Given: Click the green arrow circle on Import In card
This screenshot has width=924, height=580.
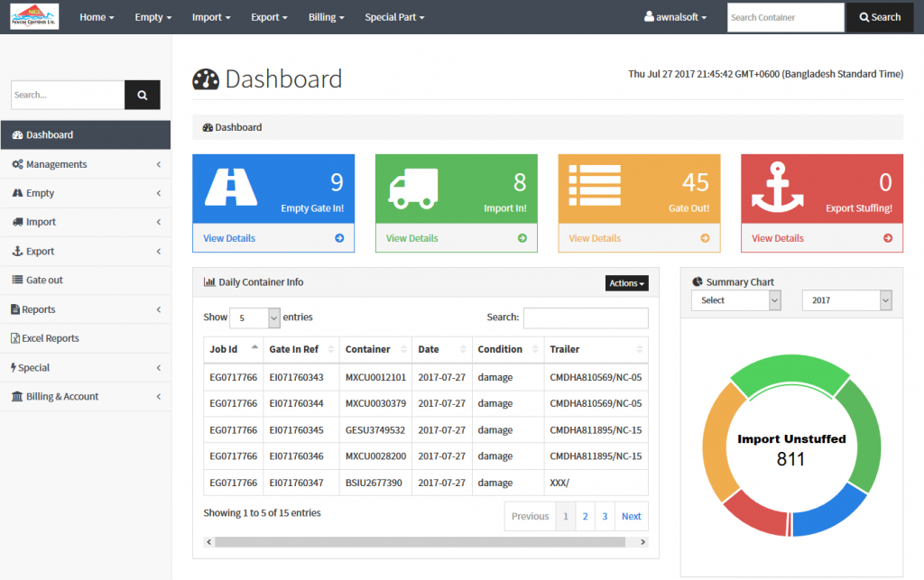Looking at the screenshot, I should pyautogui.click(x=522, y=238).
